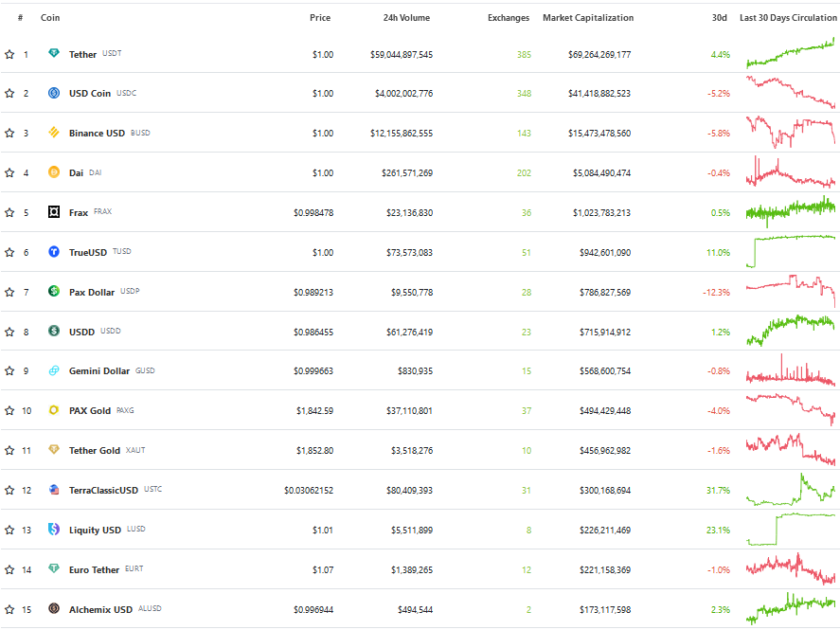Click the Tether coin logo icon

54,53
